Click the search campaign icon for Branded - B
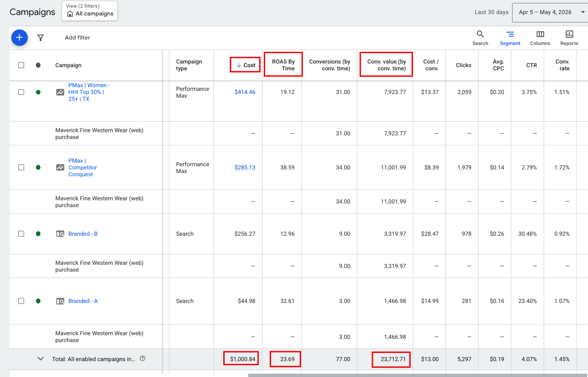The height and width of the screenshot is (377, 588). pyautogui.click(x=60, y=234)
